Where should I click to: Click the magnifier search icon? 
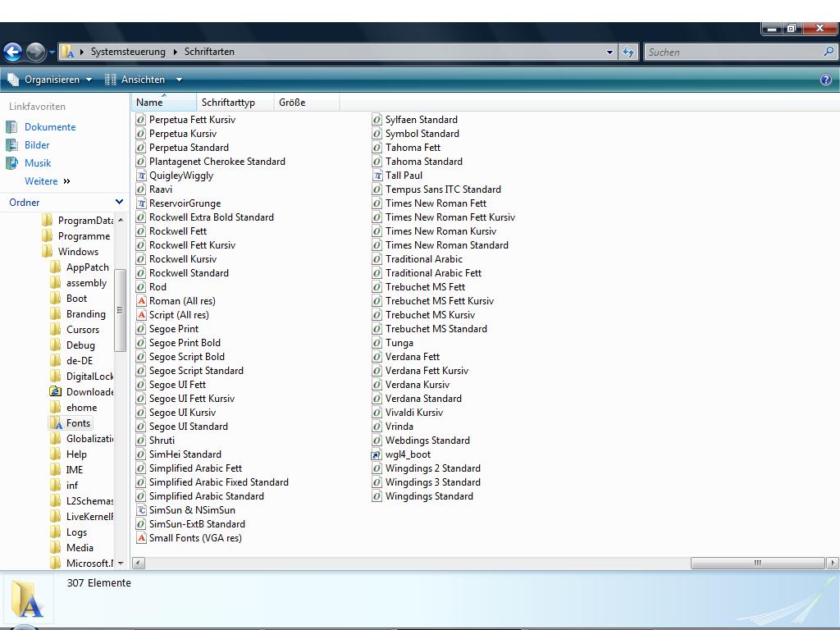pyautogui.click(x=829, y=52)
